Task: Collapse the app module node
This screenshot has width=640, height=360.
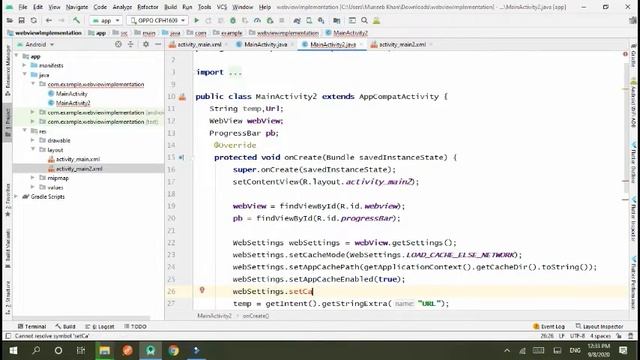Action: pos(17,56)
